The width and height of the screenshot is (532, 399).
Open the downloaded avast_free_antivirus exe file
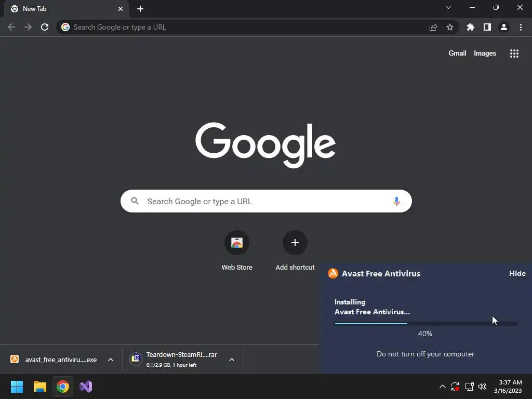tap(54, 360)
